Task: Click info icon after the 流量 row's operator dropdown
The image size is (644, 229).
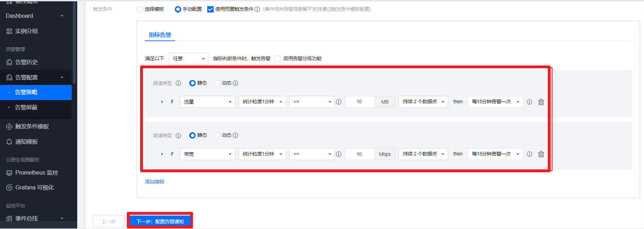Action: coord(339,102)
